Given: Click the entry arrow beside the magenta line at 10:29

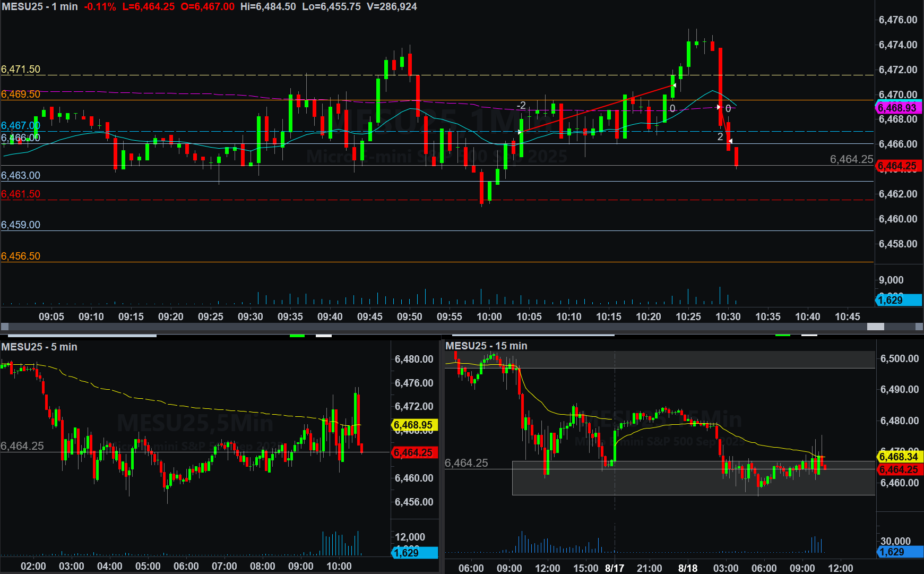Looking at the screenshot, I should (x=719, y=107).
